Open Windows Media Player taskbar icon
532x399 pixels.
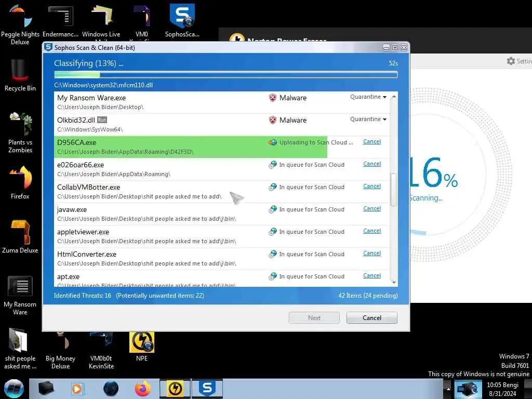pos(77,389)
